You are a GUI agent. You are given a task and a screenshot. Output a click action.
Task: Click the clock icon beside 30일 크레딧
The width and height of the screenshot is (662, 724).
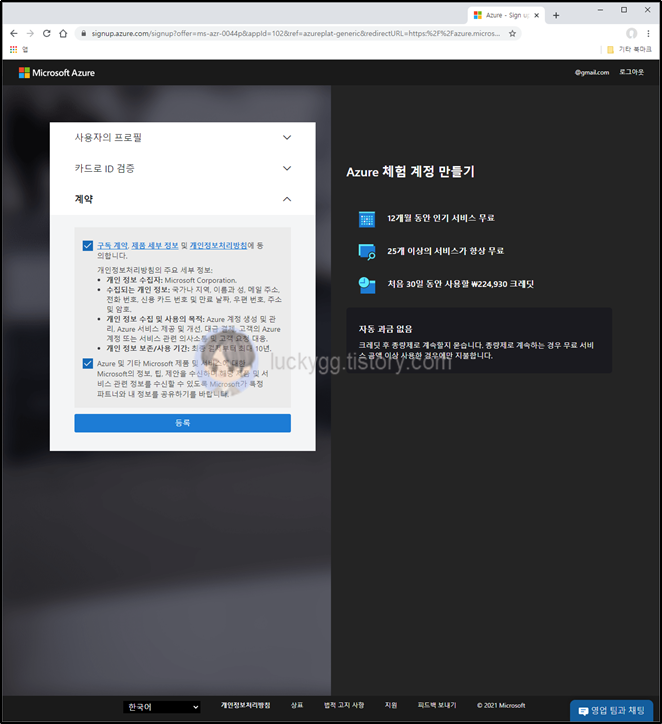pyautogui.click(x=367, y=285)
